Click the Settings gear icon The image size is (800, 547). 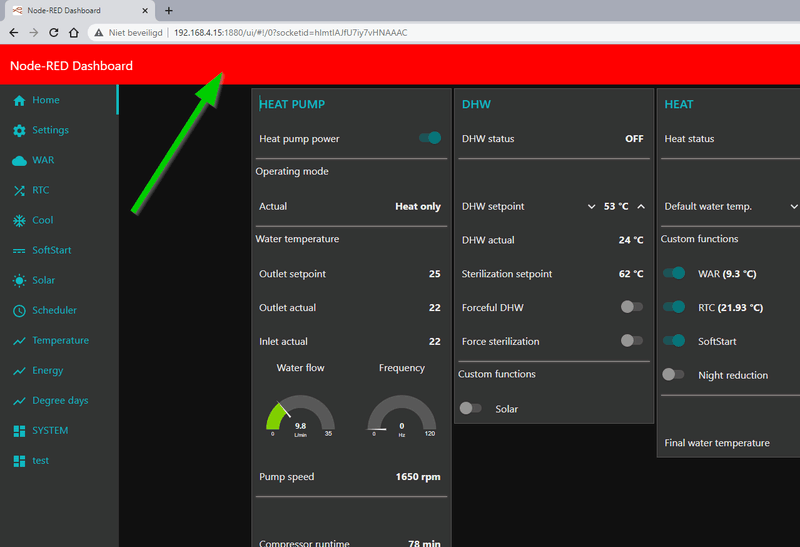coord(19,131)
